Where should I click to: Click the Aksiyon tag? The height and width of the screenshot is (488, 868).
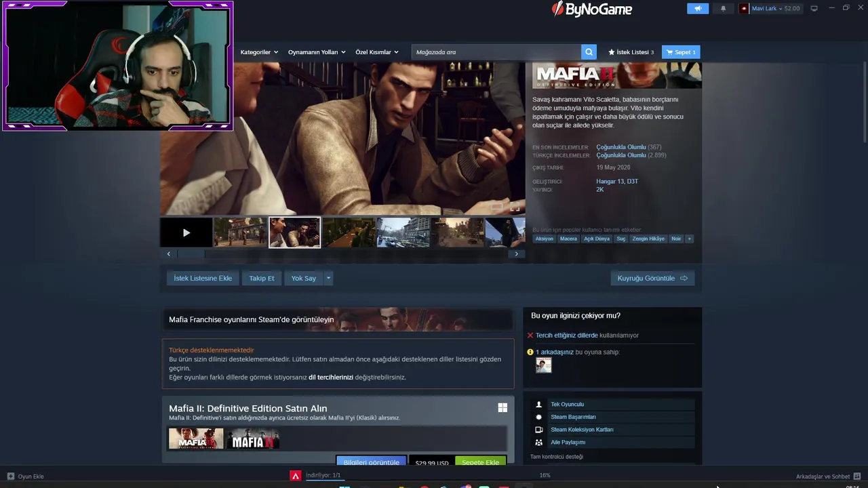pyautogui.click(x=544, y=239)
